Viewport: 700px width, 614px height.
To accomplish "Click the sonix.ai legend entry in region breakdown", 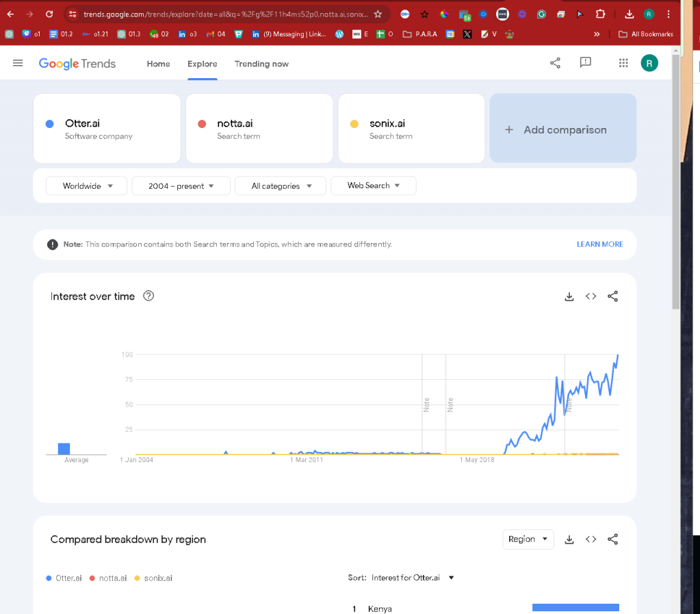I will [153, 578].
